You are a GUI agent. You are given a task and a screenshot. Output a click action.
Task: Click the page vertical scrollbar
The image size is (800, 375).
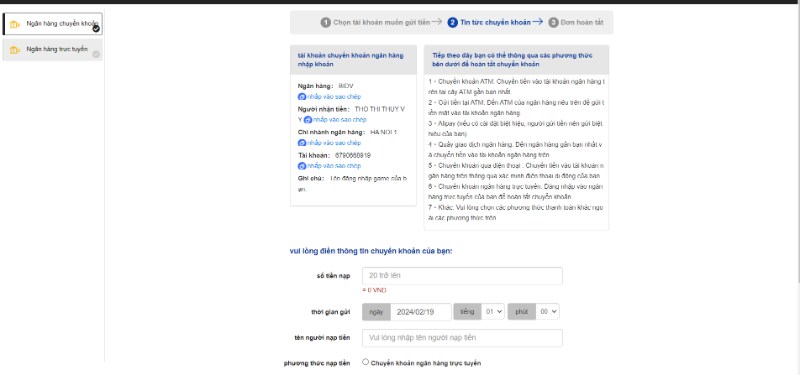(796, 143)
